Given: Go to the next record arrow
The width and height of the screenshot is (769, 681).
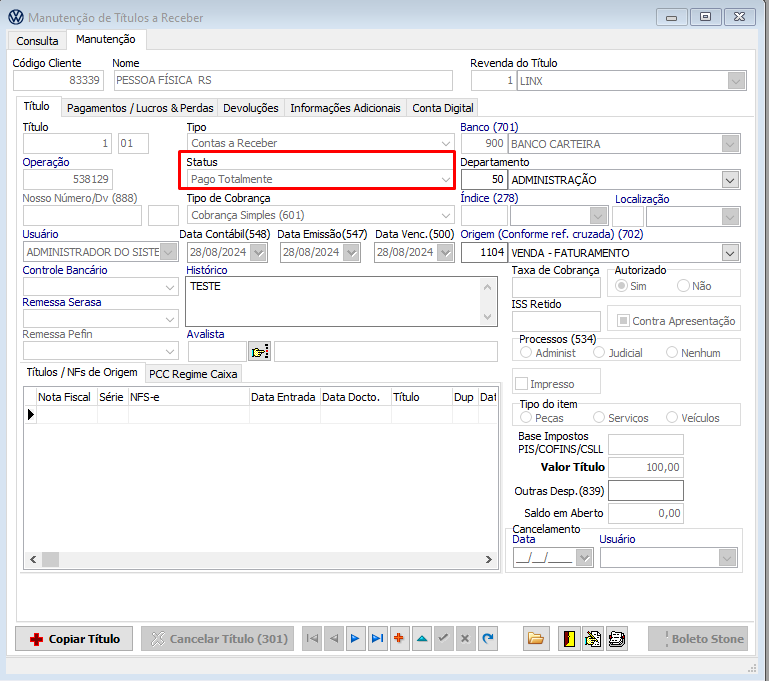Looking at the screenshot, I should 355,639.
